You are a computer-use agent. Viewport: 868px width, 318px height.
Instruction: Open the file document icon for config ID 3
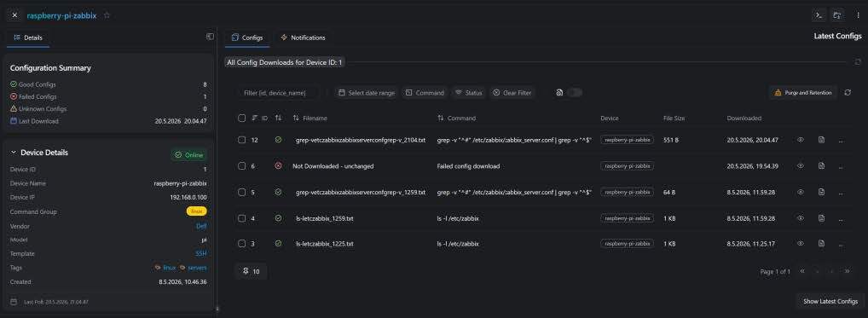[821, 243]
